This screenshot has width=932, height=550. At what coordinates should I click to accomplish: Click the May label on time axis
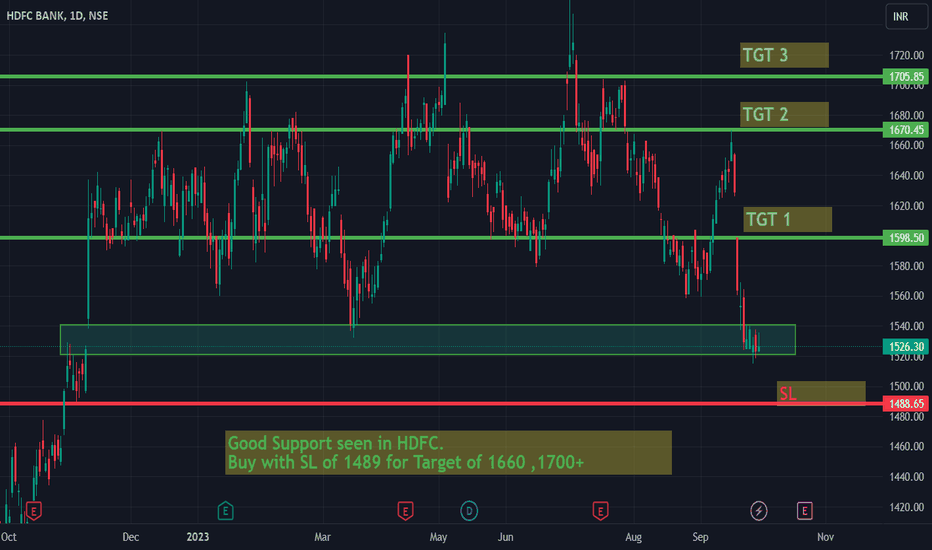click(x=438, y=537)
